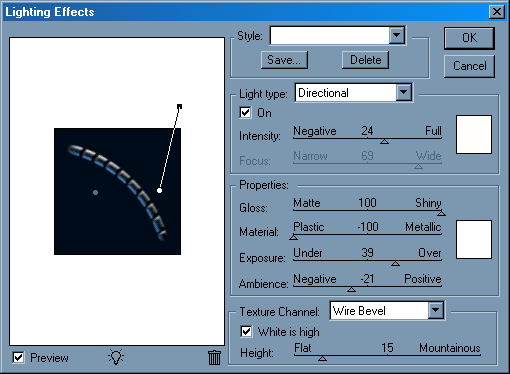Screen dimensions: 510x374
Task: Open the Texture Channel Wire Bevel dropdown
Action: click(436, 311)
